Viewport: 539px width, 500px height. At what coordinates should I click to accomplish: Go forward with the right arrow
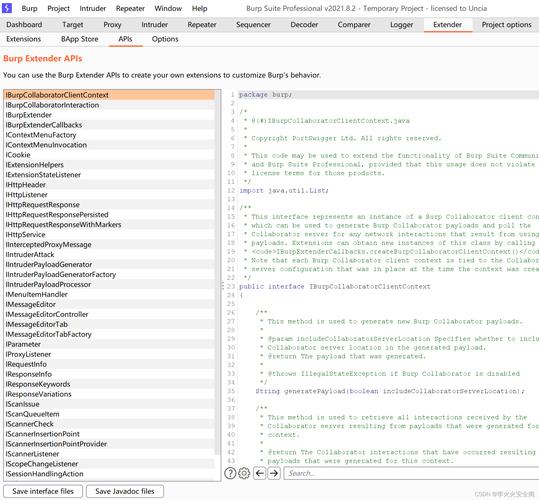click(274, 473)
